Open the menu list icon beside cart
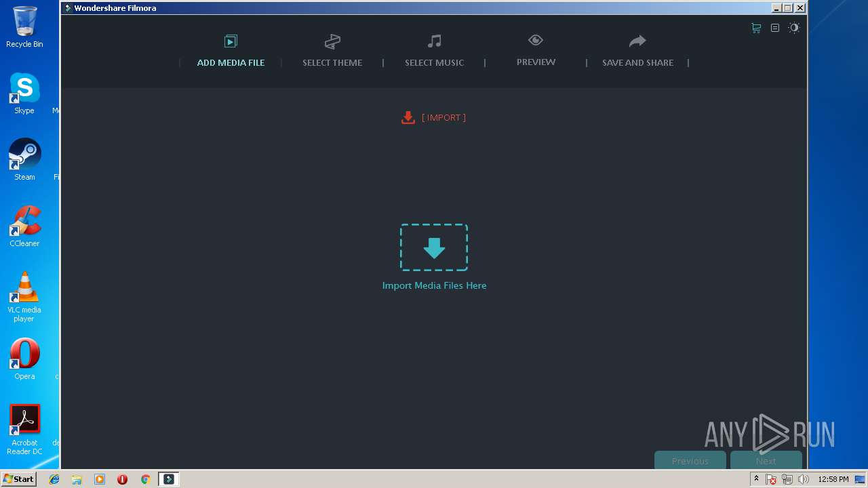Screen dimensions: 868x488 [x=775, y=28]
